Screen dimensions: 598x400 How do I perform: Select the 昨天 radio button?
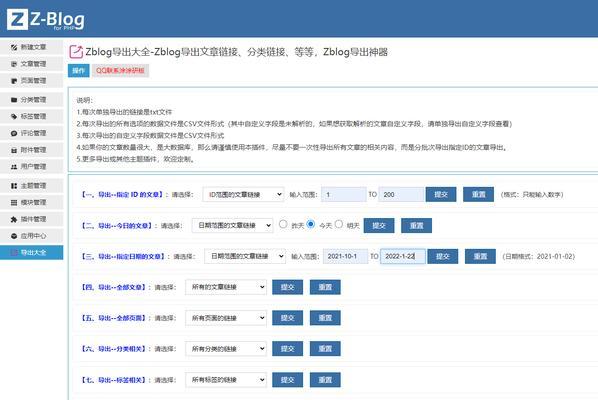pyautogui.click(x=283, y=224)
